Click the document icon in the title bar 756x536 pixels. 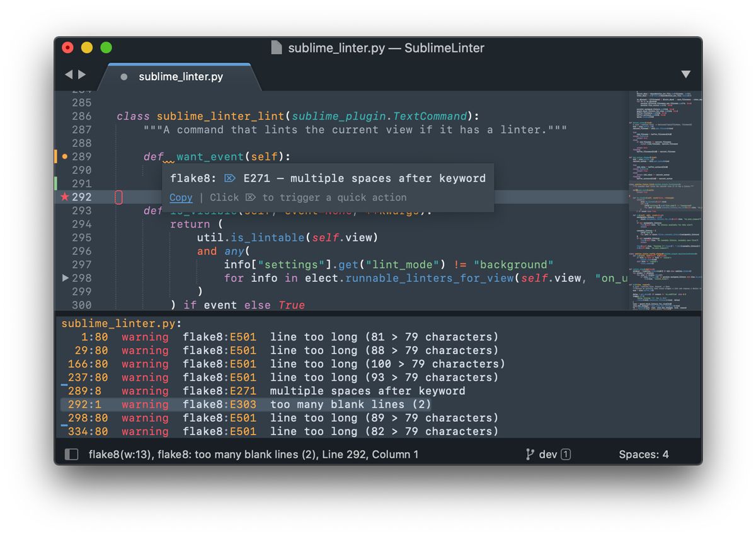276,48
